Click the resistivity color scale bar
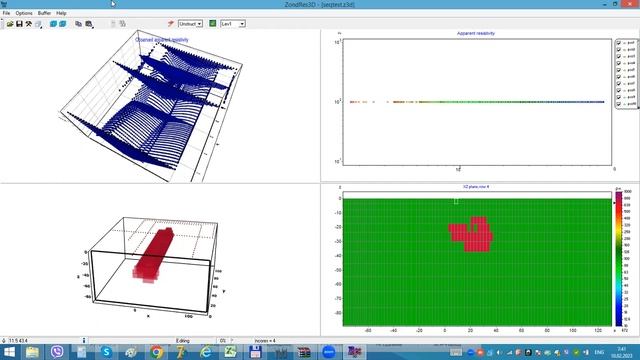This screenshot has height=360, width=640. pos(619,259)
